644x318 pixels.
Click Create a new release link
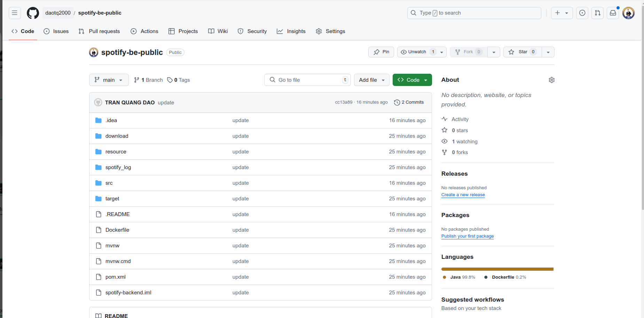coord(463,195)
